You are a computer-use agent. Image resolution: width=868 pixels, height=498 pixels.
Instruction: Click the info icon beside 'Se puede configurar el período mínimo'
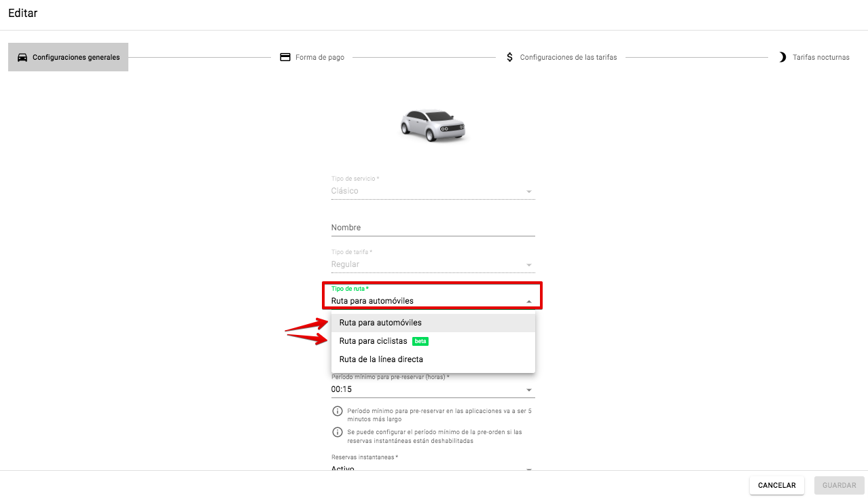pos(337,432)
